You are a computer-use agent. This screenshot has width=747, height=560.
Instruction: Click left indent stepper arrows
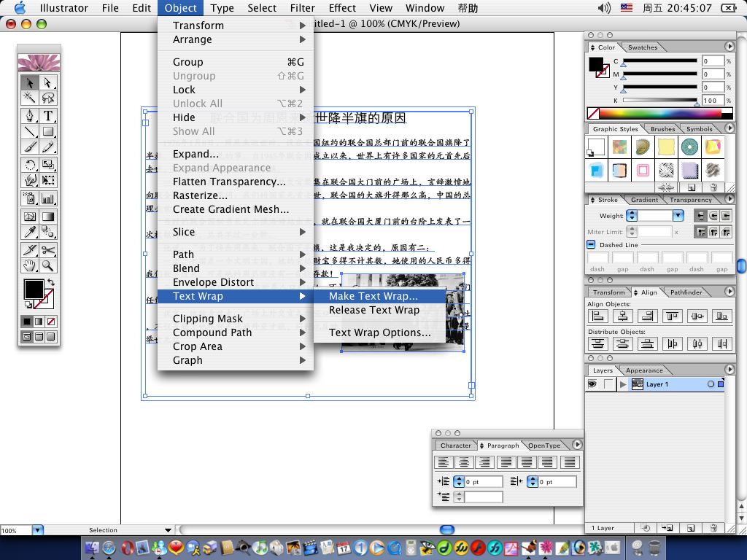pyautogui.click(x=458, y=481)
